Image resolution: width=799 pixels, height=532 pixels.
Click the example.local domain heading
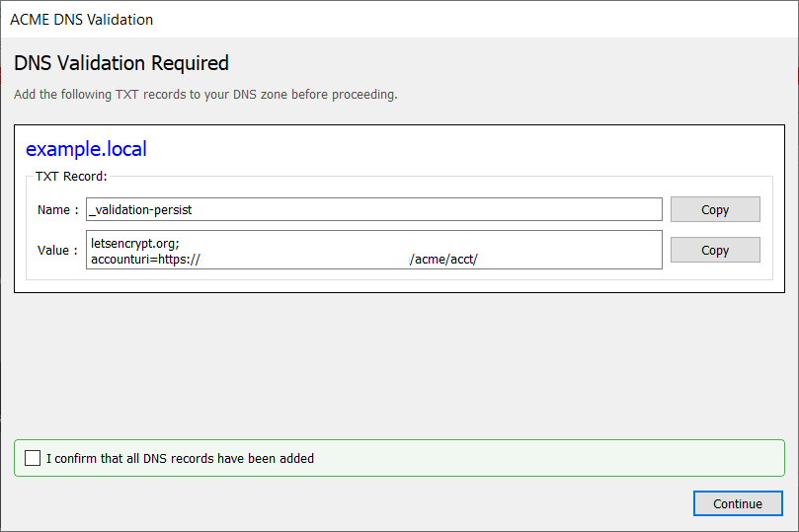(x=86, y=149)
